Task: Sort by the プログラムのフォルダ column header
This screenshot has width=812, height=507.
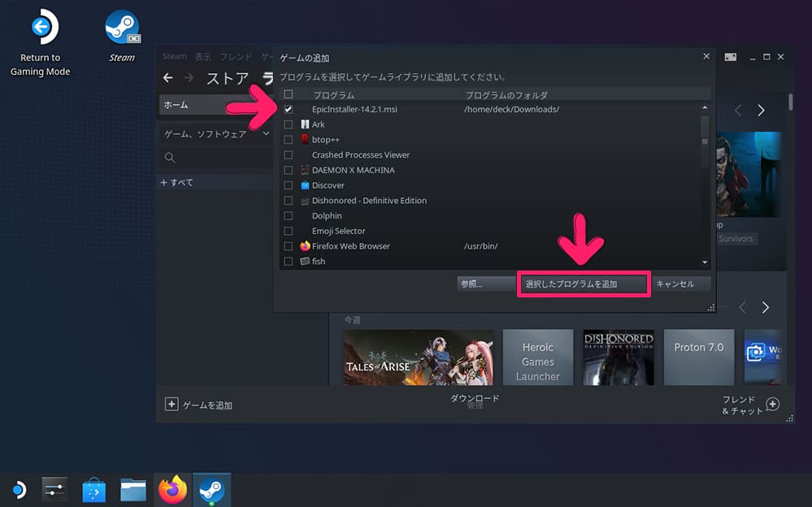Action: 506,95
